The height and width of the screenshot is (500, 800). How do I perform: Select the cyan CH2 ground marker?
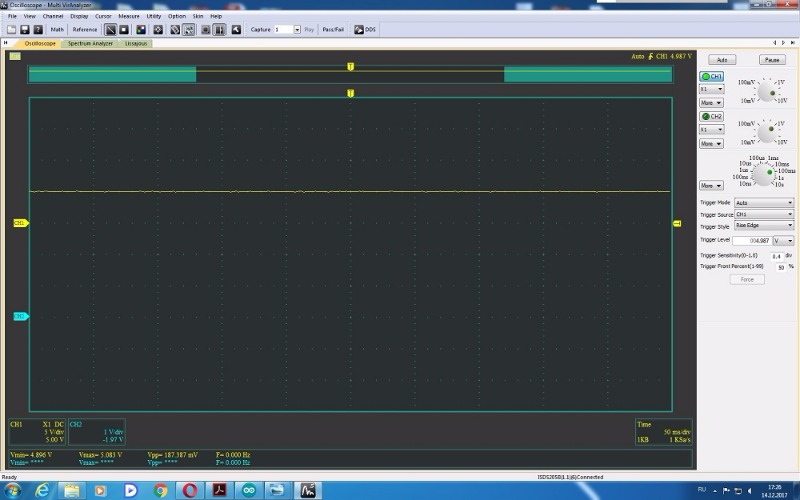(x=20, y=316)
